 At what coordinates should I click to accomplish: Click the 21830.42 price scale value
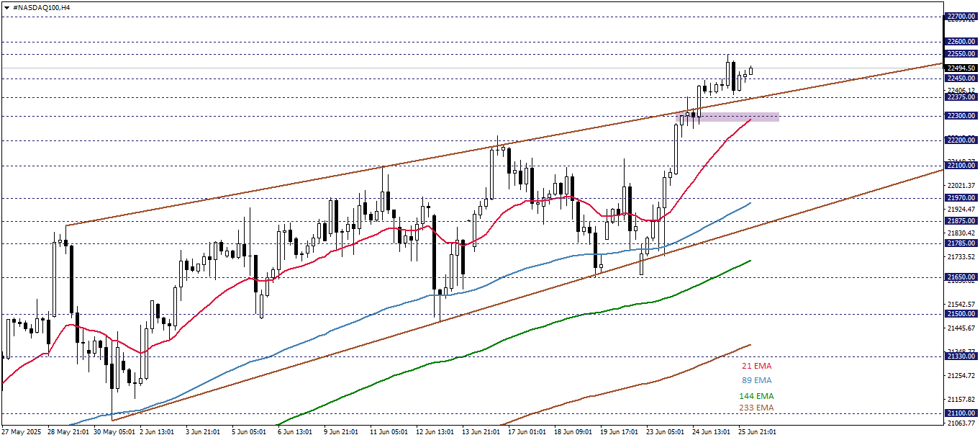(x=961, y=233)
